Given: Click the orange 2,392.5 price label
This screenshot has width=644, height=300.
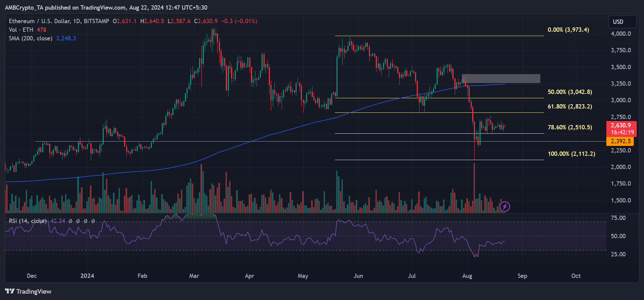Looking at the screenshot, I should click(620, 141).
